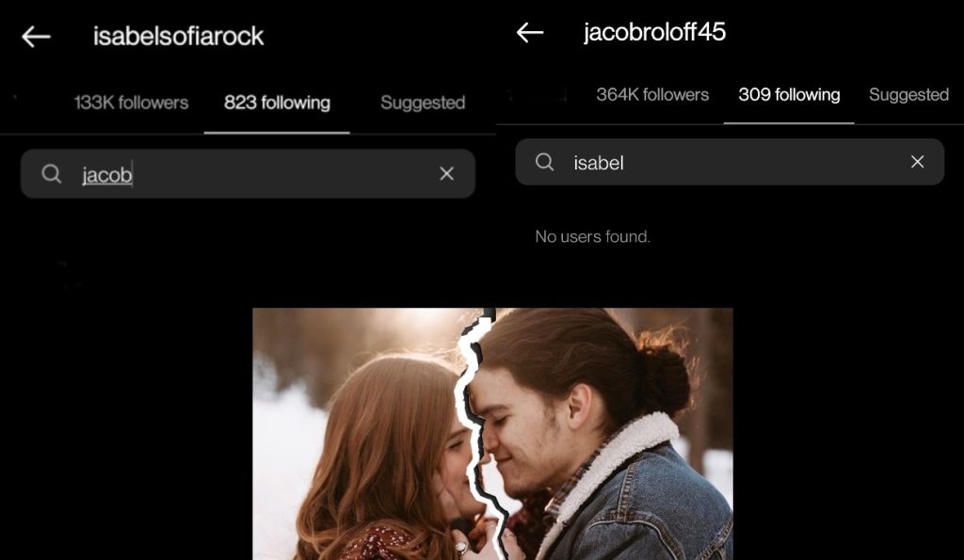Select the 309 following tab
964x560 pixels.
pyautogui.click(x=789, y=94)
